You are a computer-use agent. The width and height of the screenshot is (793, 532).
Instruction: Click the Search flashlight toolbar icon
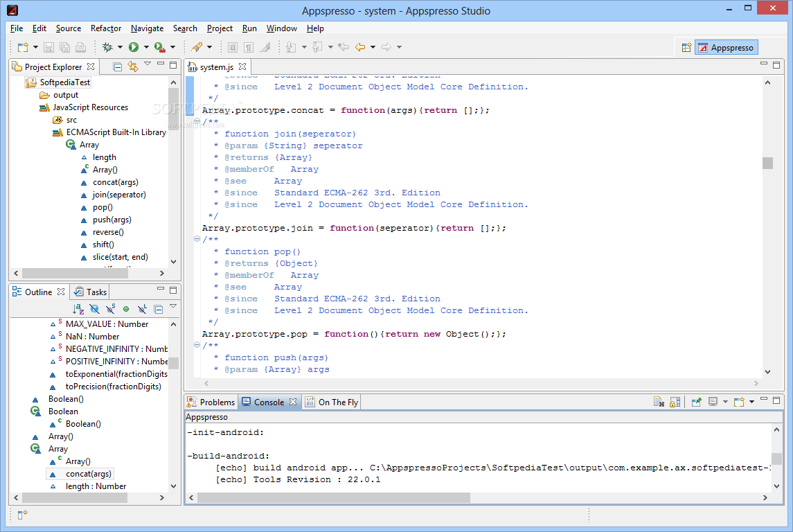(197, 47)
